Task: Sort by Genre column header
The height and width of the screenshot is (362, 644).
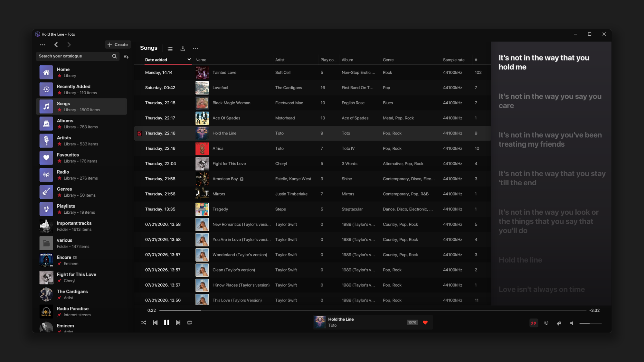Action: click(388, 60)
